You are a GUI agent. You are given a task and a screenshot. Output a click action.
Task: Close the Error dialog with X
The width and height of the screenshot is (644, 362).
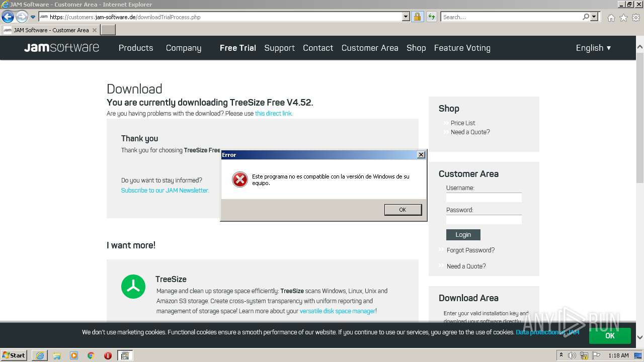421,155
